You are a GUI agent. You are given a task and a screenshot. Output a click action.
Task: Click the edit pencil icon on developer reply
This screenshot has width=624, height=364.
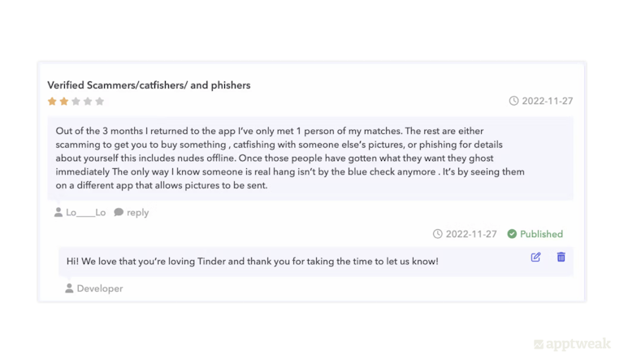pos(535,257)
